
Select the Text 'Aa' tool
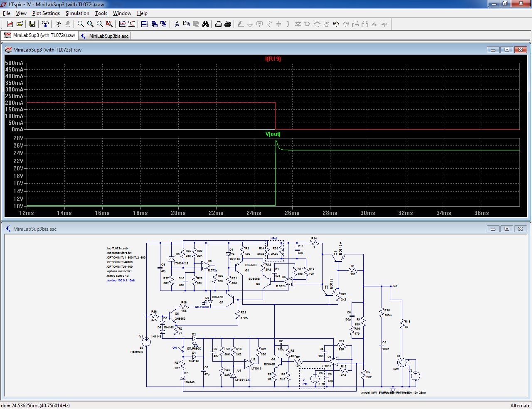coord(374,24)
